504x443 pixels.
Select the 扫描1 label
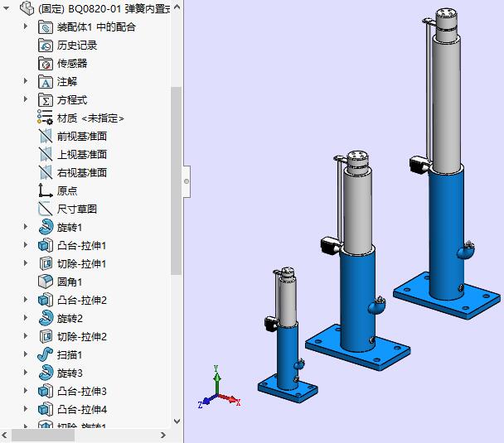pyautogui.click(x=70, y=355)
